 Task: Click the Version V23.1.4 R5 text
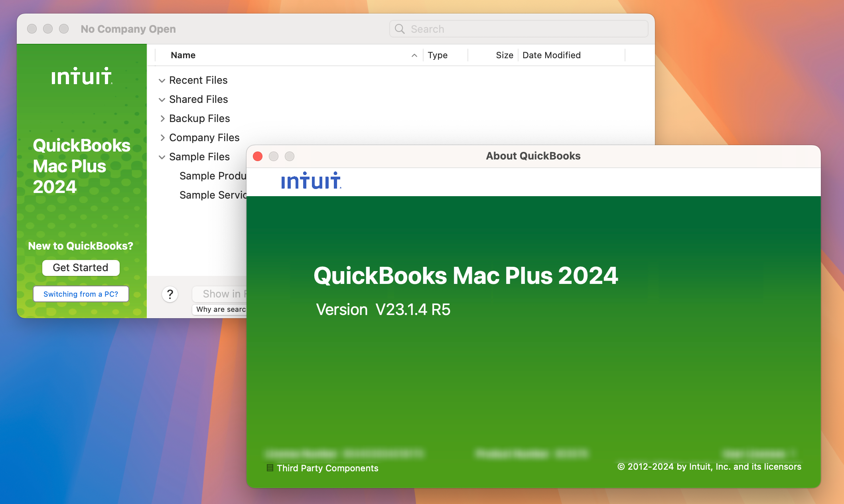383,309
